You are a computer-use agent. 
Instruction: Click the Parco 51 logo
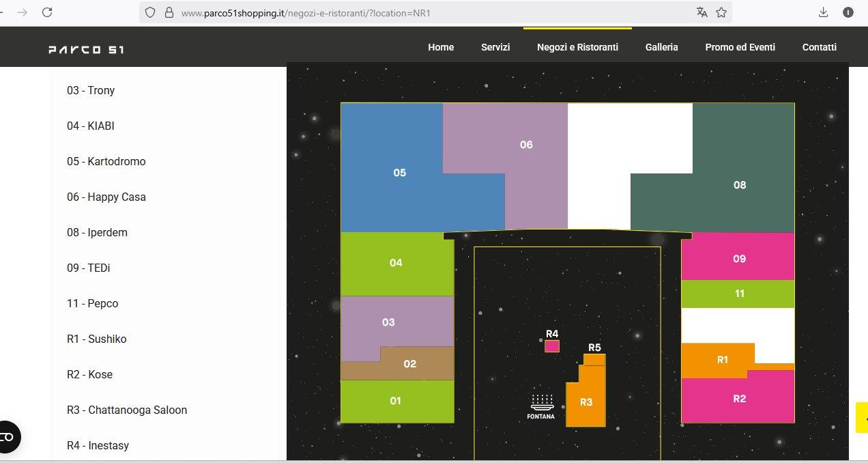[86, 49]
